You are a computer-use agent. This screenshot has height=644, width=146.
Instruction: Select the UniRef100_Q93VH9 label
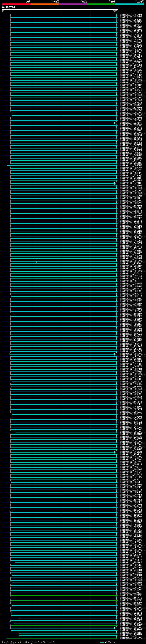(131, 259)
